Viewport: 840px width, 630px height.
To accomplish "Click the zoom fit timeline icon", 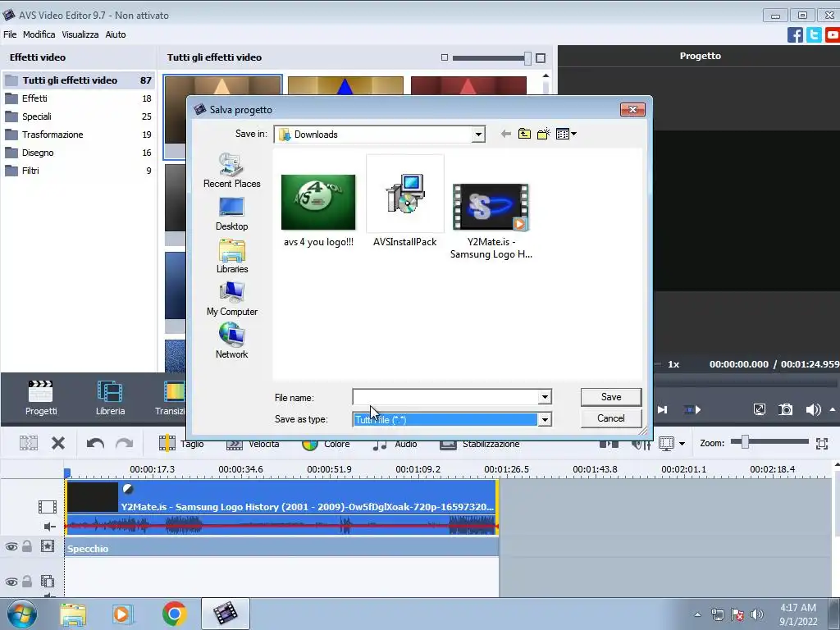I will click(822, 443).
